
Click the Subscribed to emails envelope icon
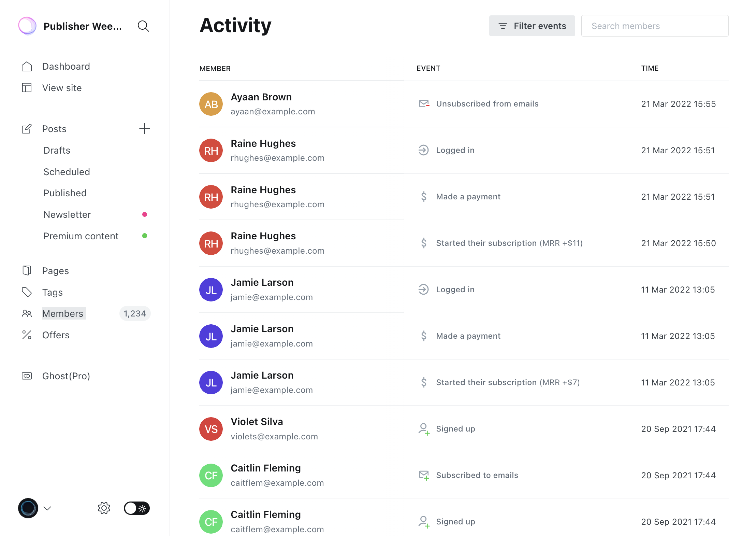click(424, 476)
